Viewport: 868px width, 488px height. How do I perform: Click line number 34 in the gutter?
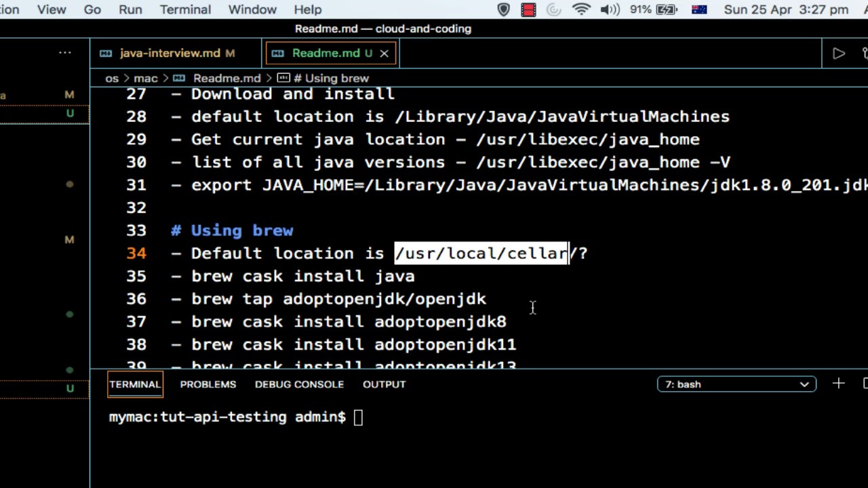(x=136, y=253)
